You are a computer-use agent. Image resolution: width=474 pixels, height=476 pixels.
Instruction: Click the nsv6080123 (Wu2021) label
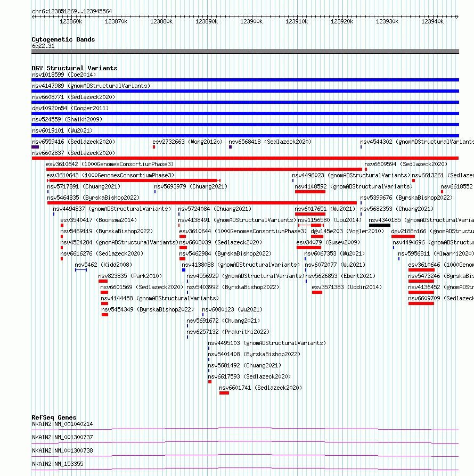tap(232, 310)
